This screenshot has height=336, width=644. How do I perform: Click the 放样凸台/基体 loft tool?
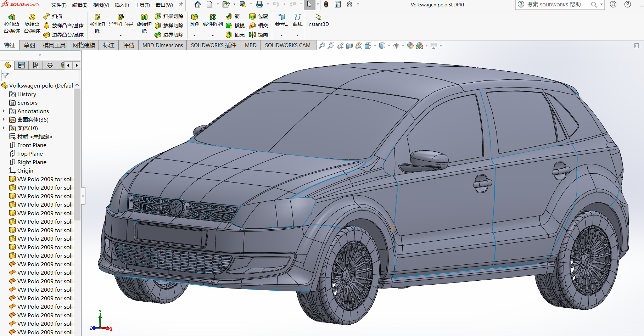pyautogui.click(x=64, y=26)
